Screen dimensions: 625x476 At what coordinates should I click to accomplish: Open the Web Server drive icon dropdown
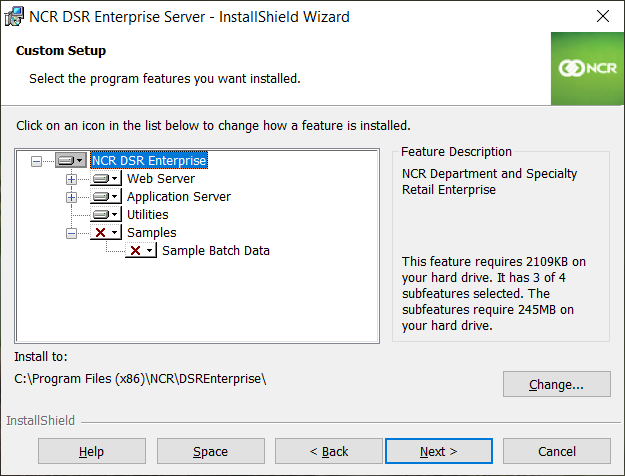pos(106,178)
